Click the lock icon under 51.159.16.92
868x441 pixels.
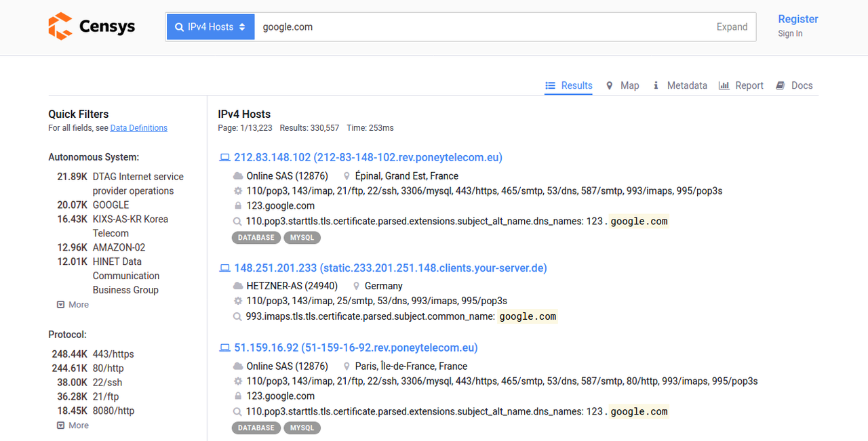click(x=238, y=396)
